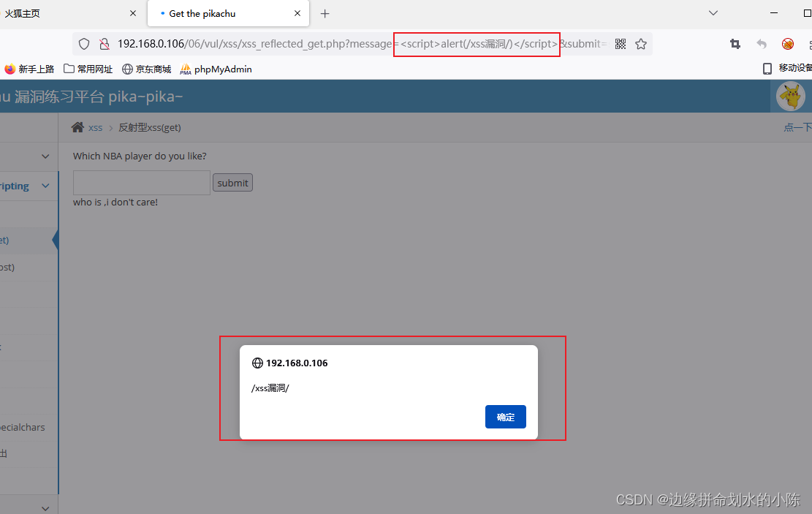The image size is (812, 514).
Task: Click the 192.168.0.106 alert dialog title
Action: [x=297, y=363]
